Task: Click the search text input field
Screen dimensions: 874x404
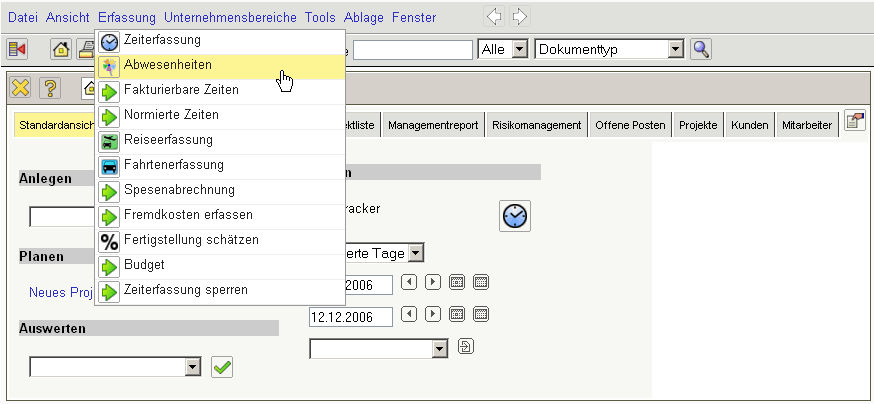Action: coord(412,49)
